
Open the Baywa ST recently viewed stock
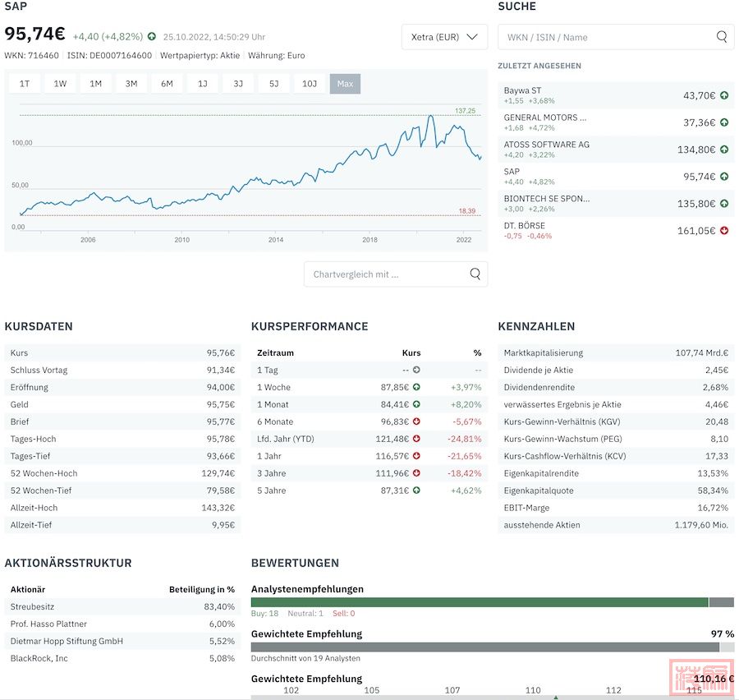(x=616, y=95)
